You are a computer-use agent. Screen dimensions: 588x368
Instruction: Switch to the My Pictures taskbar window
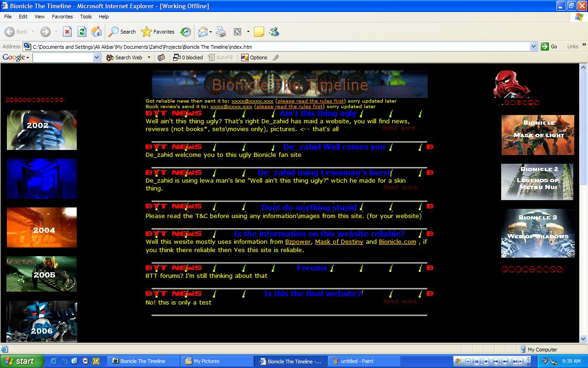tap(217, 361)
